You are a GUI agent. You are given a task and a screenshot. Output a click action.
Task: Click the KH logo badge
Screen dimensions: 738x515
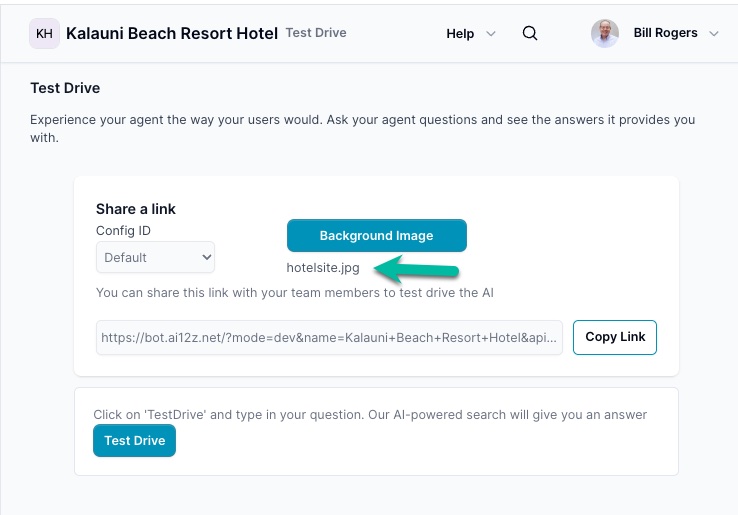click(44, 33)
